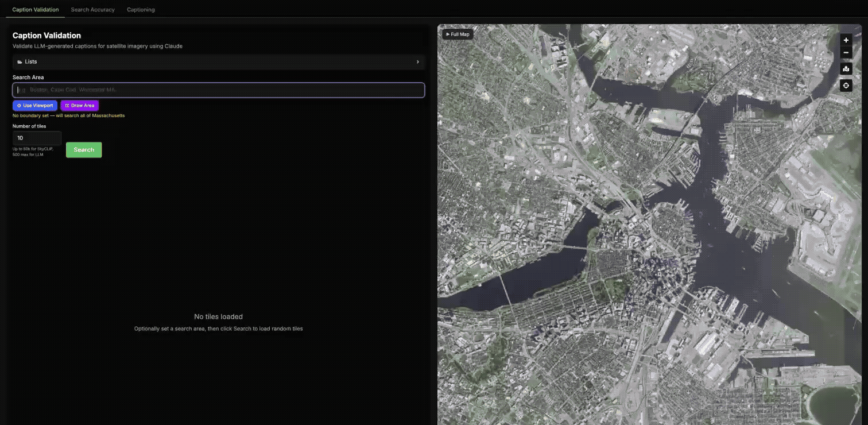The image size is (868, 425).
Task: Open the Captioning tab
Action: tap(141, 10)
